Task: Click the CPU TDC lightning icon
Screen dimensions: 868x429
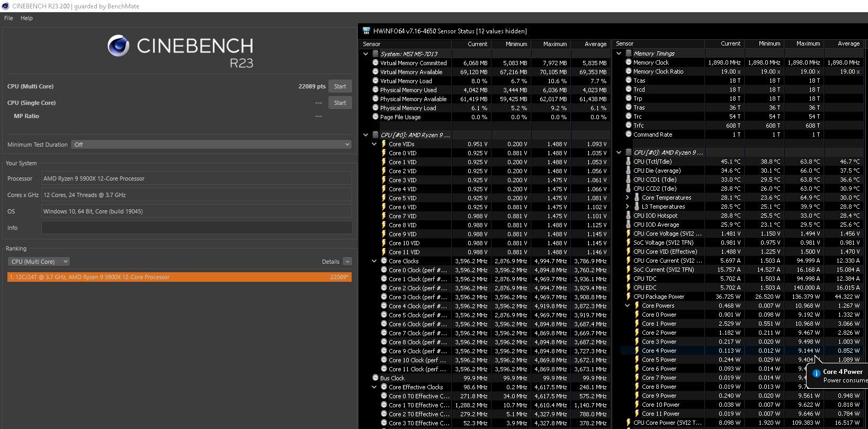Action: click(x=628, y=279)
